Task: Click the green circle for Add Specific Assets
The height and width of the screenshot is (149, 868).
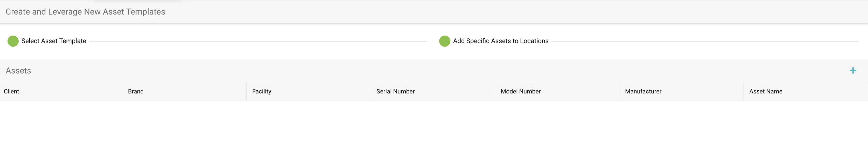Action: [x=444, y=41]
